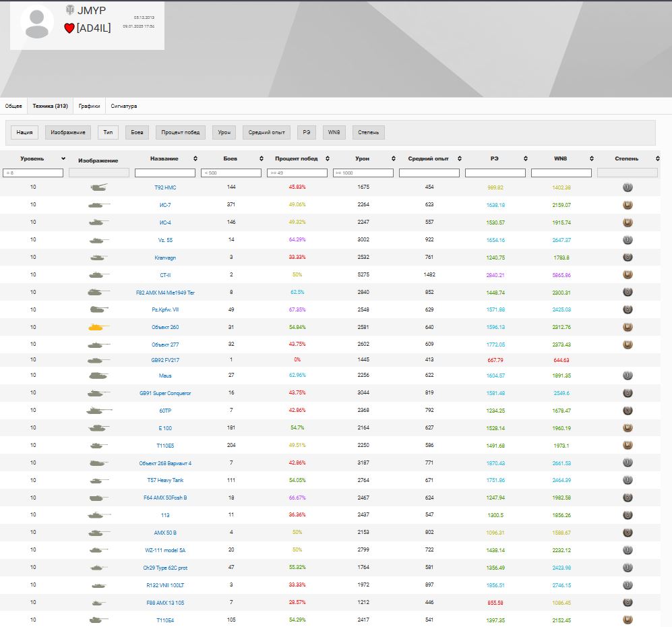
Task: Open the Сигнатура tab
Action: 124,106
